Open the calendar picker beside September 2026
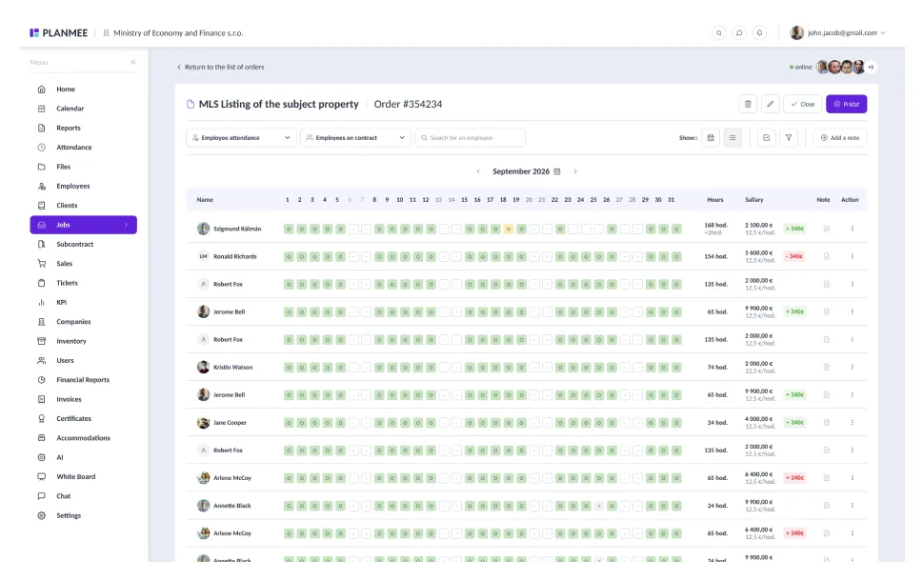 pyautogui.click(x=557, y=171)
